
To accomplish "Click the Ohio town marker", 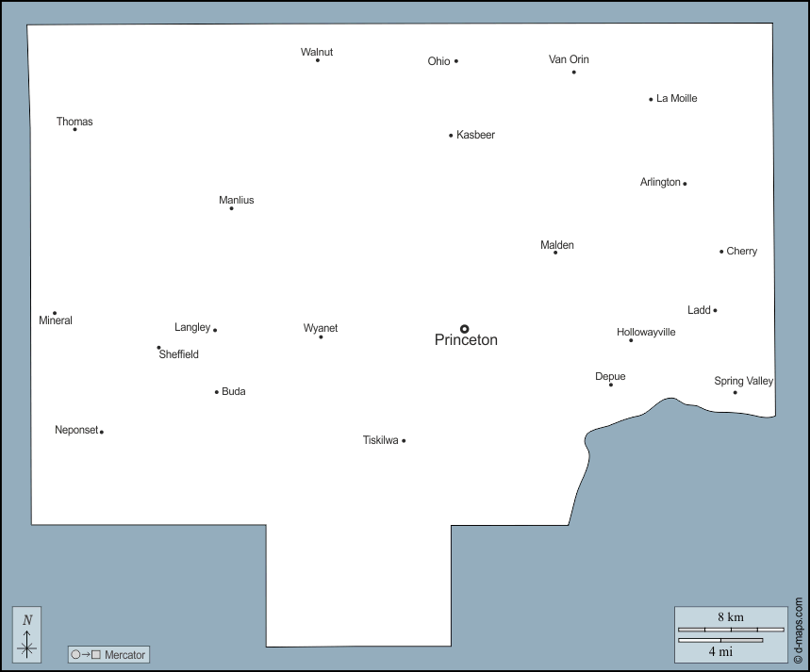I will pyautogui.click(x=456, y=61).
